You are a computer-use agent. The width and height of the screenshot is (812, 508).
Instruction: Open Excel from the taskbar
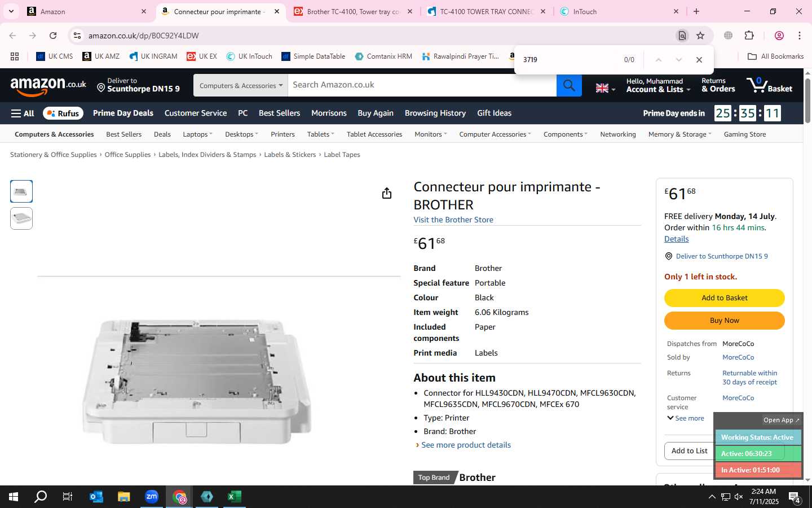click(235, 497)
